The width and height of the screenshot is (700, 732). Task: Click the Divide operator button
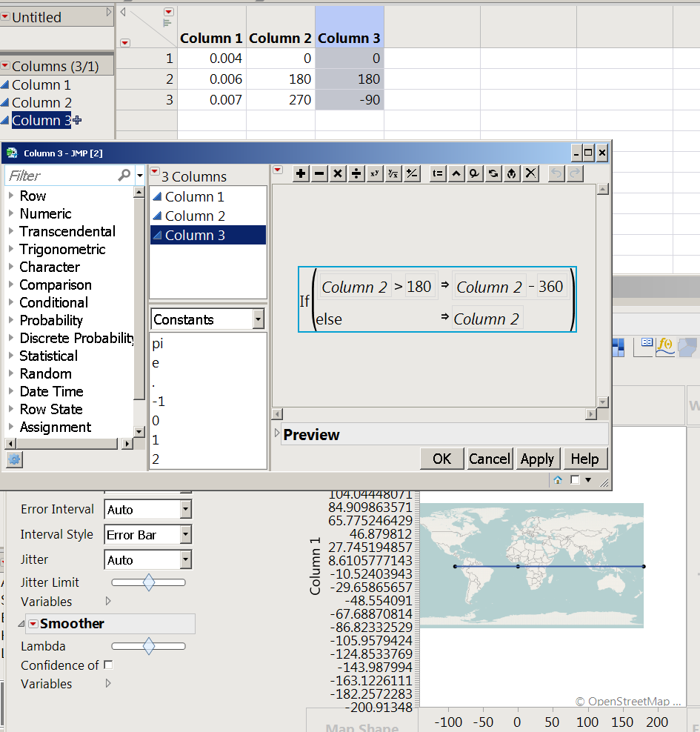pyautogui.click(x=356, y=173)
